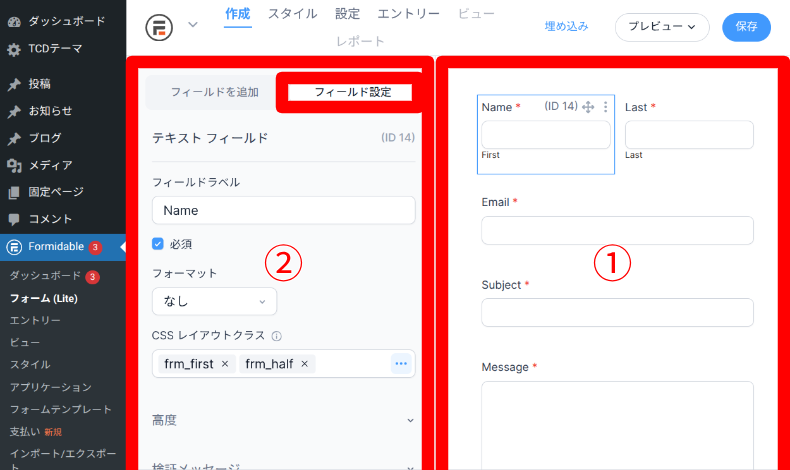Screen dimensions: 790x470
Task: Click the move handle icon on Name field
Action: [587, 107]
